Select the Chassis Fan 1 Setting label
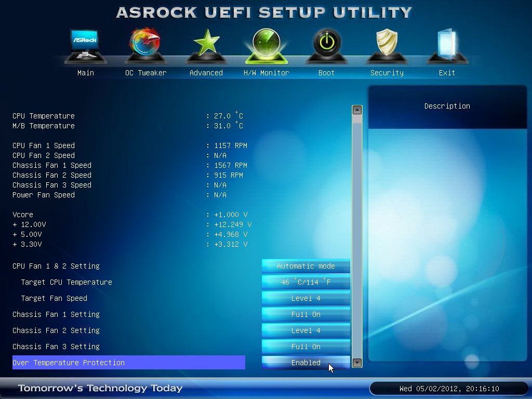Screen dimensions: 532x399 56,314
